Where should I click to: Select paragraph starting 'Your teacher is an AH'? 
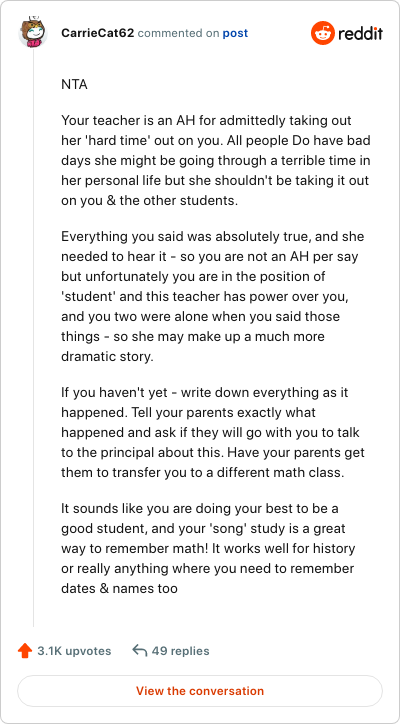coord(216,161)
